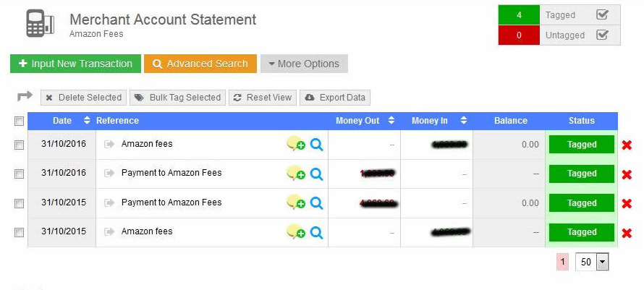Check the box for 31/10/2016 Amazon fees row
644x290 pixels.
click(19, 145)
